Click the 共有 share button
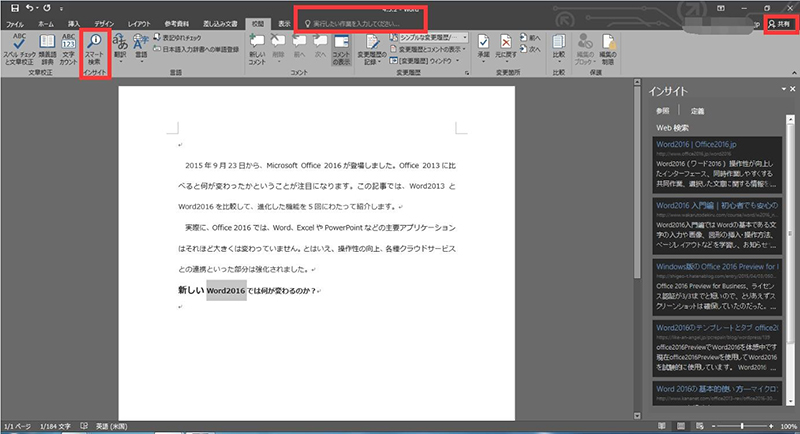800x434 pixels. click(780, 24)
